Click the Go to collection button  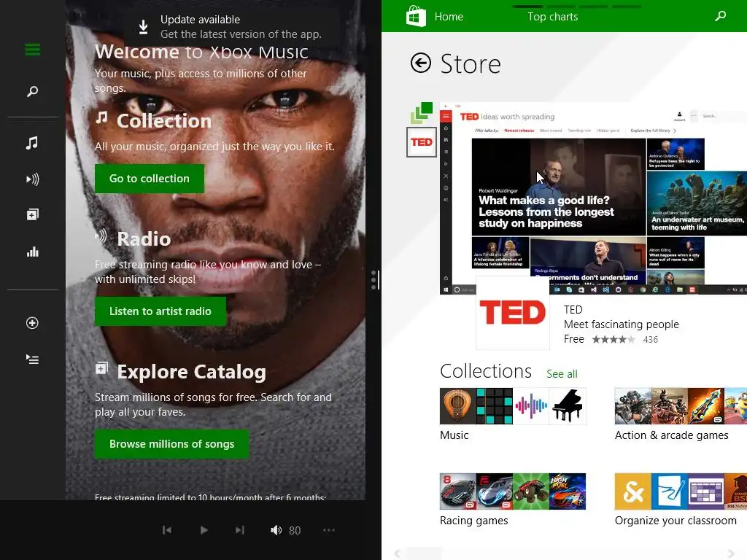point(150,179)
